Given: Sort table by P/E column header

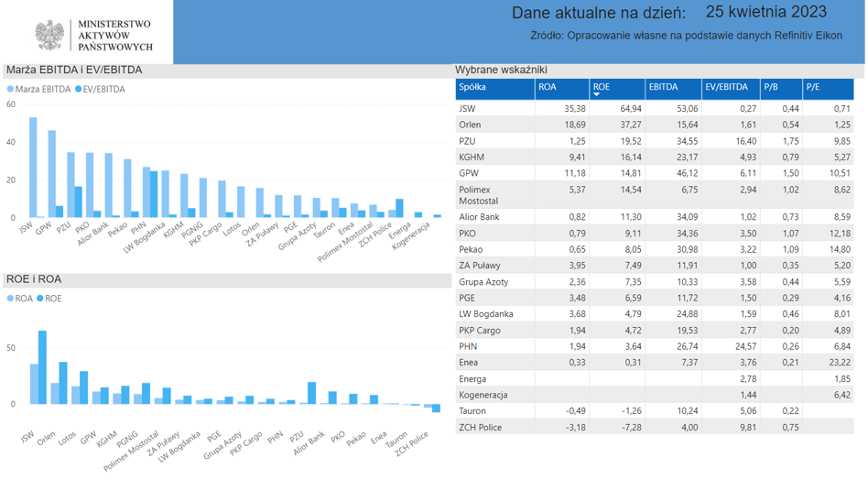Looking at the screenshot, I should 828,89.
